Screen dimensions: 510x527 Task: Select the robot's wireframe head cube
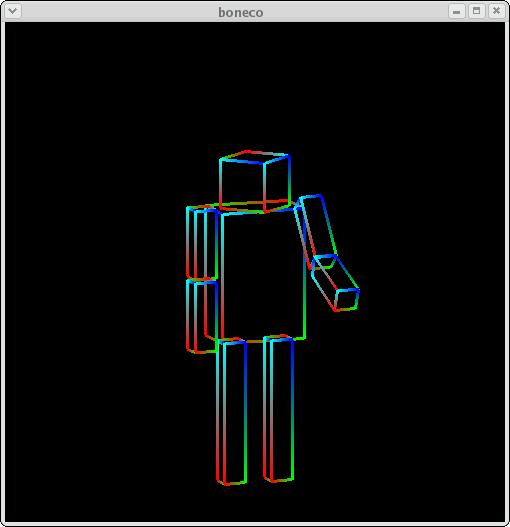pyautogui.click(x=254, y=182)
